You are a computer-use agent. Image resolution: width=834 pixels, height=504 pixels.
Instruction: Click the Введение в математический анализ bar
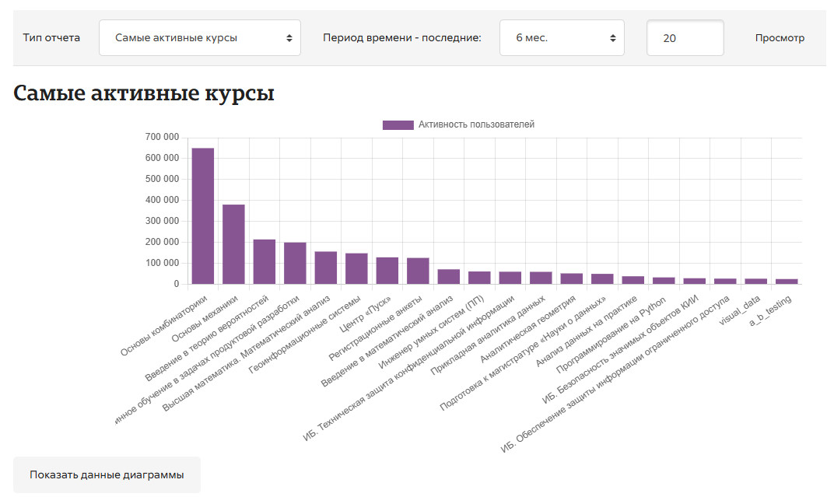[448, 277]
